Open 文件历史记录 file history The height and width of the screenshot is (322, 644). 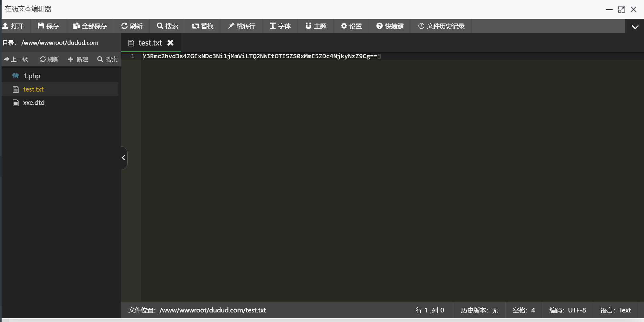[441, 26]
